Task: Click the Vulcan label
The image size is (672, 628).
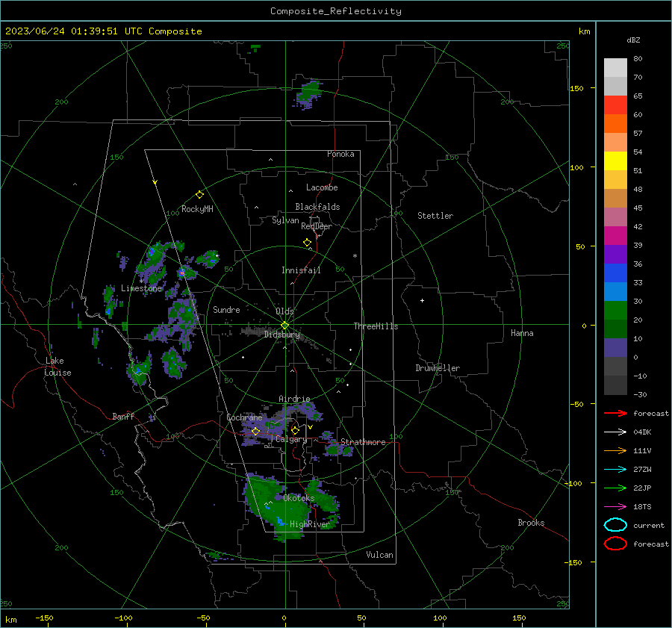Action: [x=379, y=555]
